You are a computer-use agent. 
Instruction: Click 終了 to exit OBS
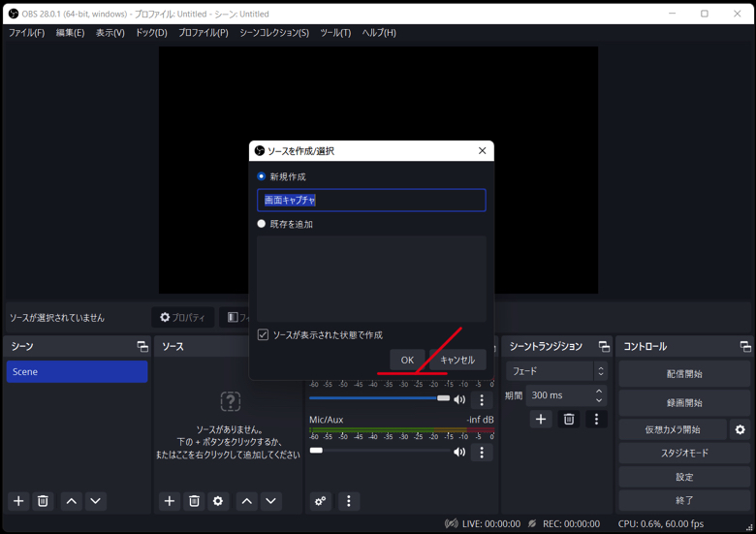pyautogui.click(x=684, y=500)
